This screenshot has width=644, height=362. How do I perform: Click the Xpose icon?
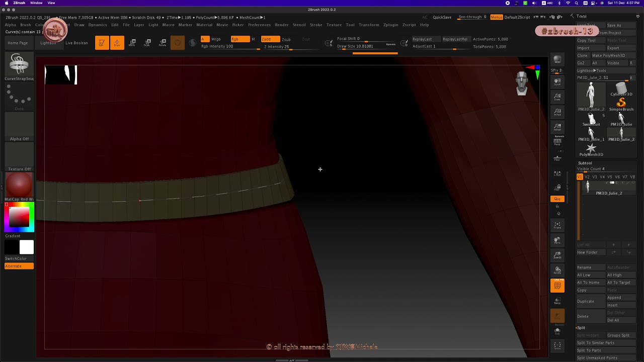point(557,345)
